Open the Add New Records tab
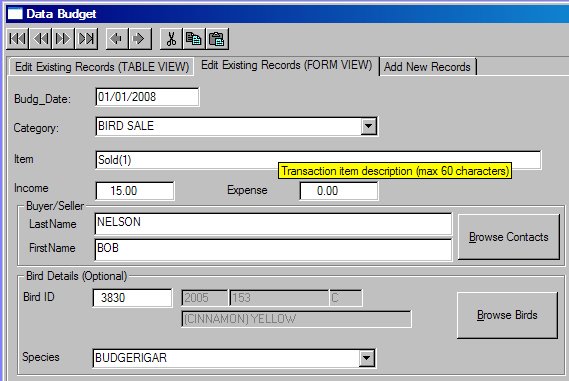The image size is (569, 381). click(x=427, y=67)
